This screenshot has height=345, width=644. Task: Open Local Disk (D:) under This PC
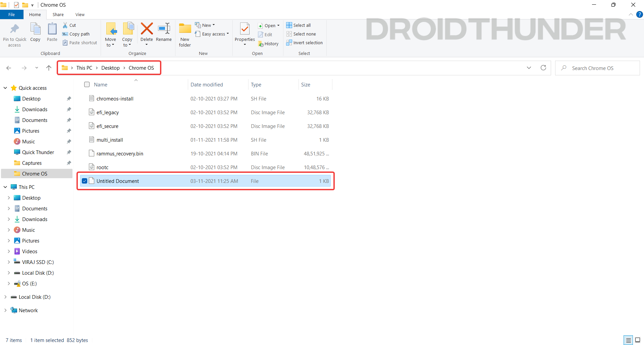pos(38,273)
